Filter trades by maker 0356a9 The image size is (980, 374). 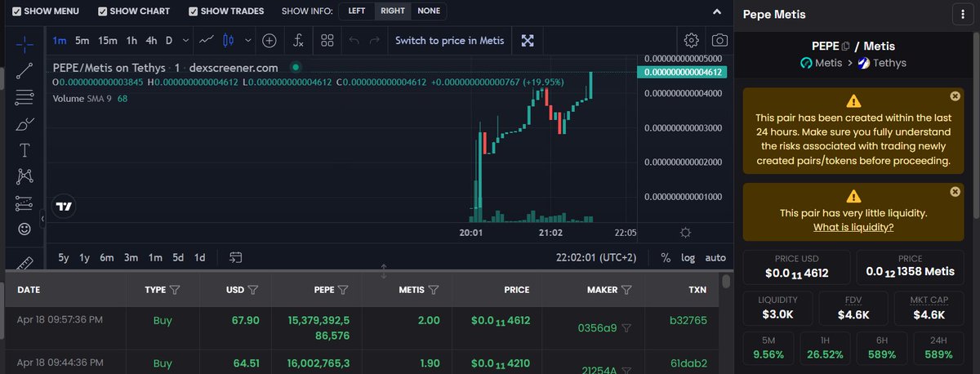click(x=627, y=328)
